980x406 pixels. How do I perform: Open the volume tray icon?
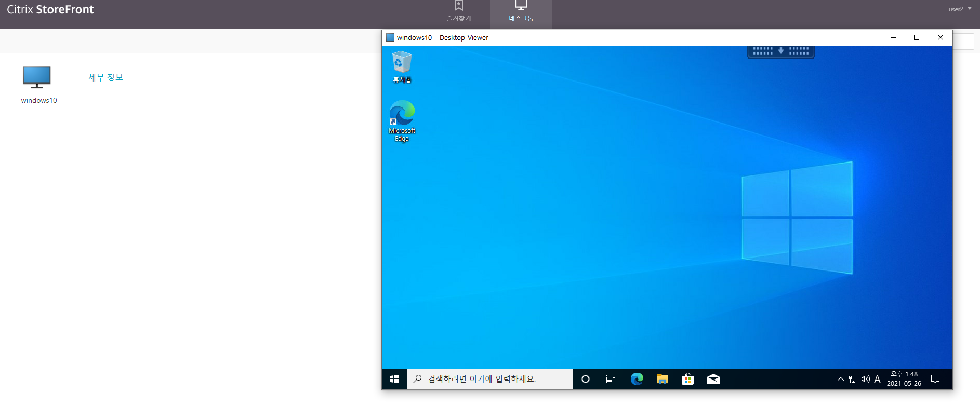865,379
